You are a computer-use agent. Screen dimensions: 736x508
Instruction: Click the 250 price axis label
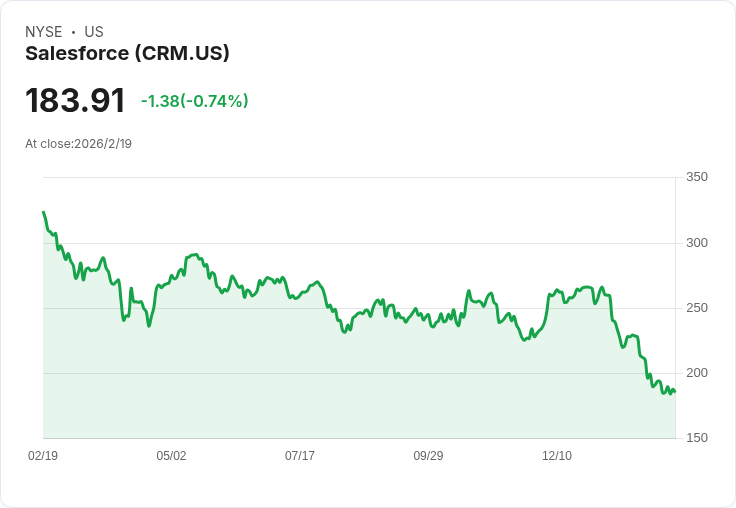(x=697, y=308)
